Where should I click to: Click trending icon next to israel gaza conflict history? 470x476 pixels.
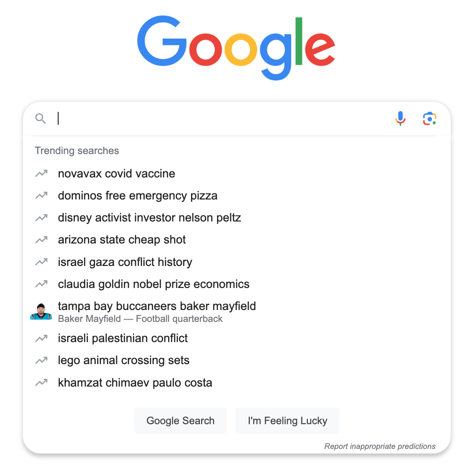pyautogui.click(x=41, y=262)
